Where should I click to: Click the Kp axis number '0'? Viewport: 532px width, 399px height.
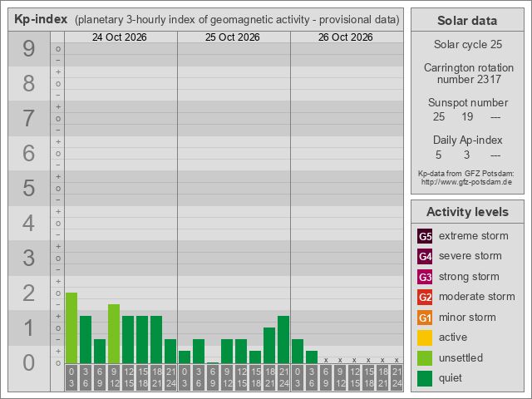29,362
